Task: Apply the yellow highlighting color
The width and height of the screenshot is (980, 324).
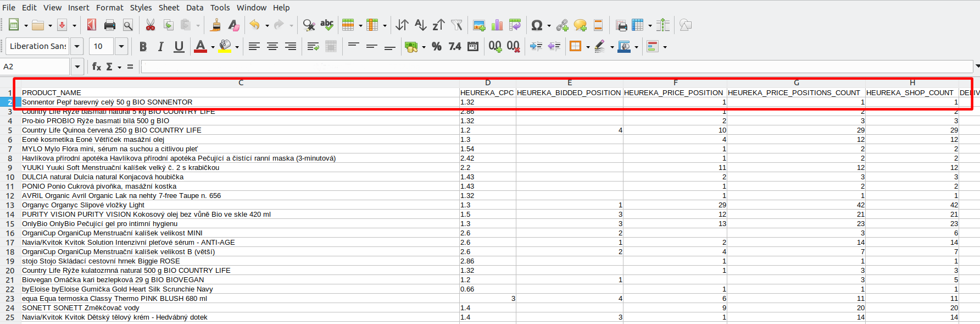Action: pyautogui.click(x=225, y=47)
